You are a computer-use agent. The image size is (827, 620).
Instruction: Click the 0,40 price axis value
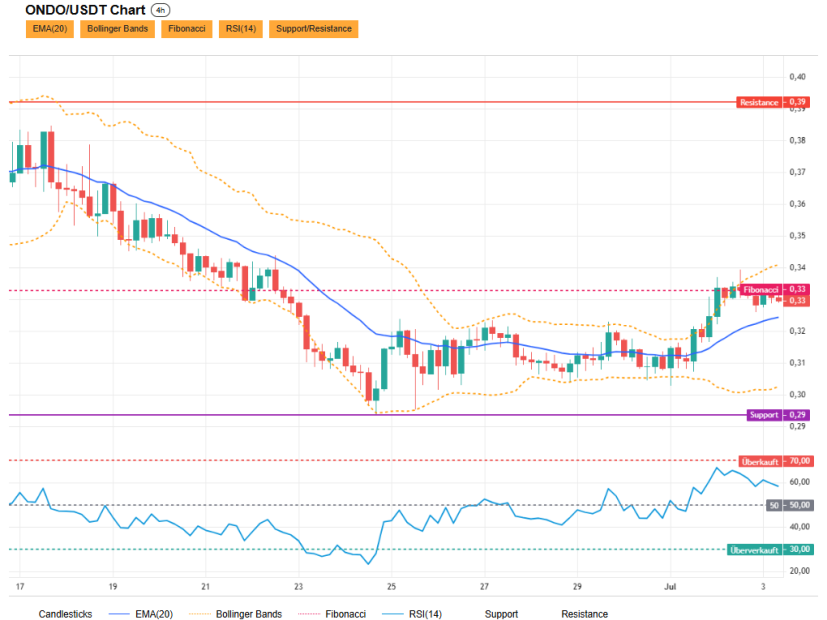pos(797,77)
